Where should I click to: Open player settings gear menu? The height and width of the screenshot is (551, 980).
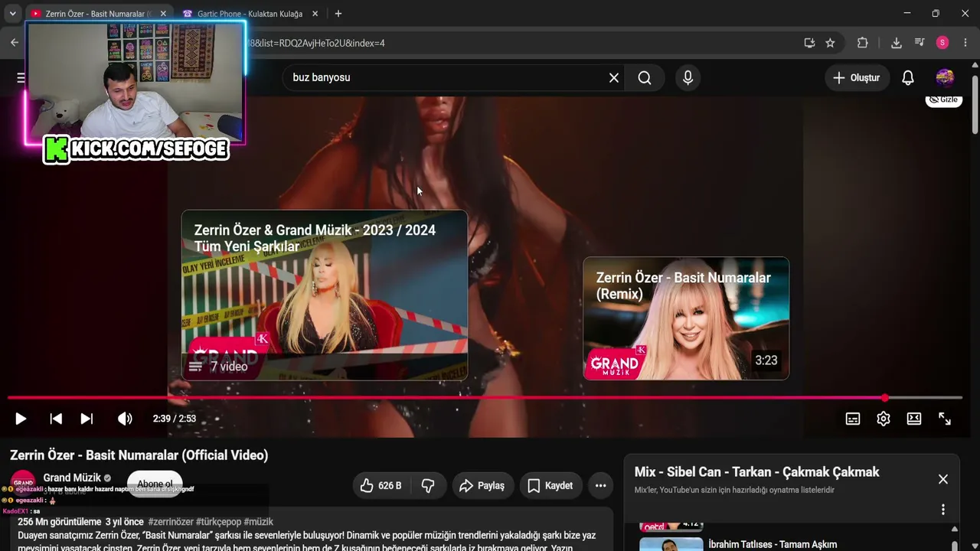[884, 419]
